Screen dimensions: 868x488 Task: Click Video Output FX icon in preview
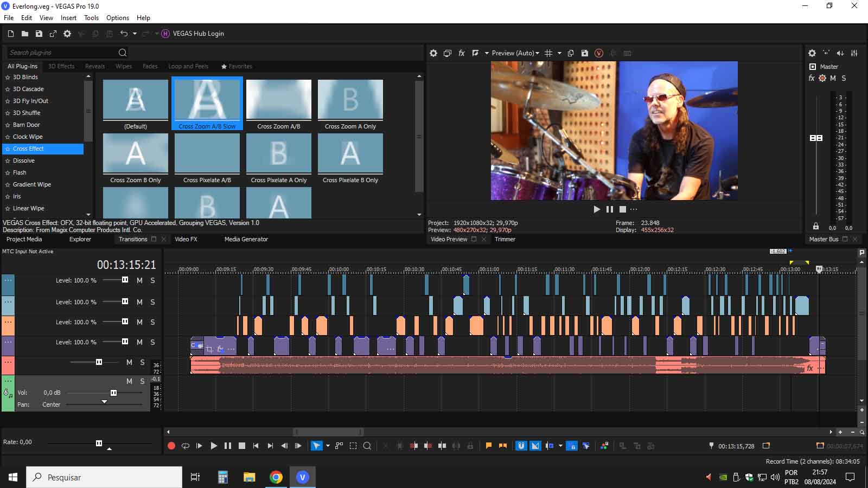pyautogui.click(x=462, y=53)
